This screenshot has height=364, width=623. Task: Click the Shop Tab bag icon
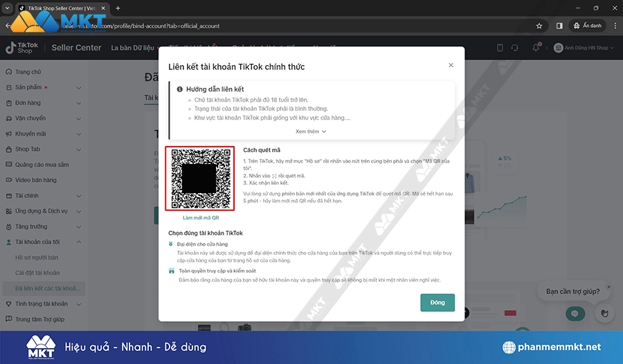[x=9, y=149]
